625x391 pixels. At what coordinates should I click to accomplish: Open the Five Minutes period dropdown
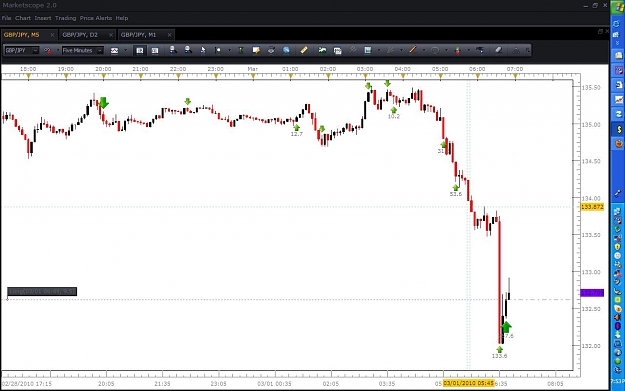tap(100, 50)
